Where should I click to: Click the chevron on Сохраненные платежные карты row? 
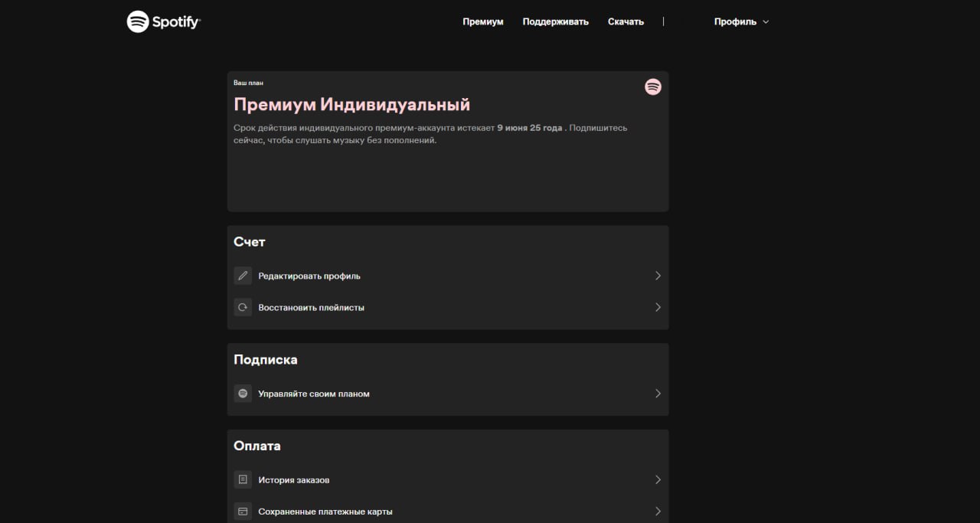pyautogui.click(x=658, y=512)
